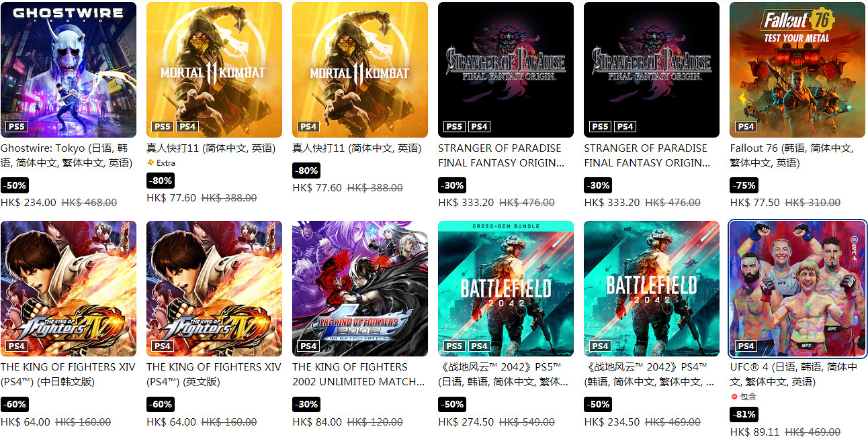This screenshot has width=868, height=439.
Task: Open the Ghostwire: Tokyo cover thumbnail
Action: click(69, 70)
